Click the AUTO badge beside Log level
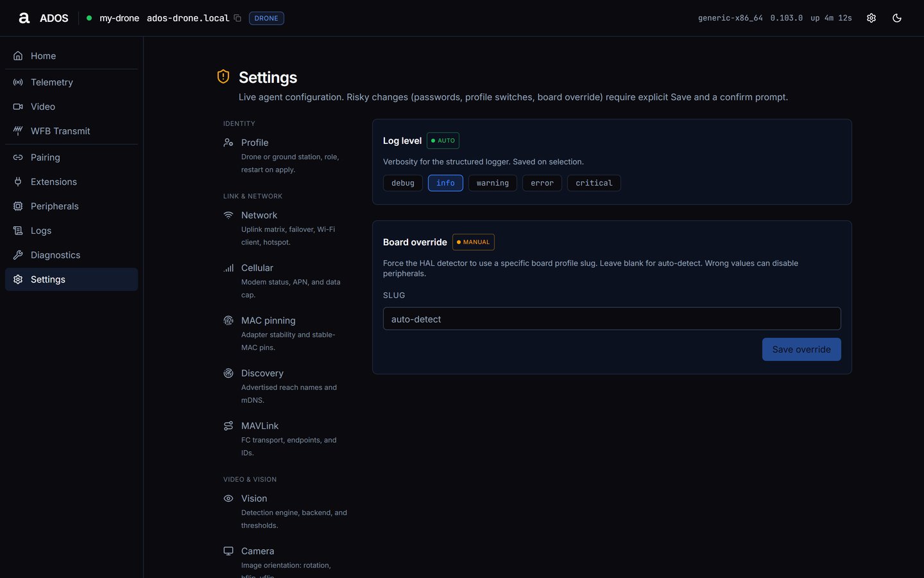The height and width of the screenshot is (578, 924). [x=443, y=141]
